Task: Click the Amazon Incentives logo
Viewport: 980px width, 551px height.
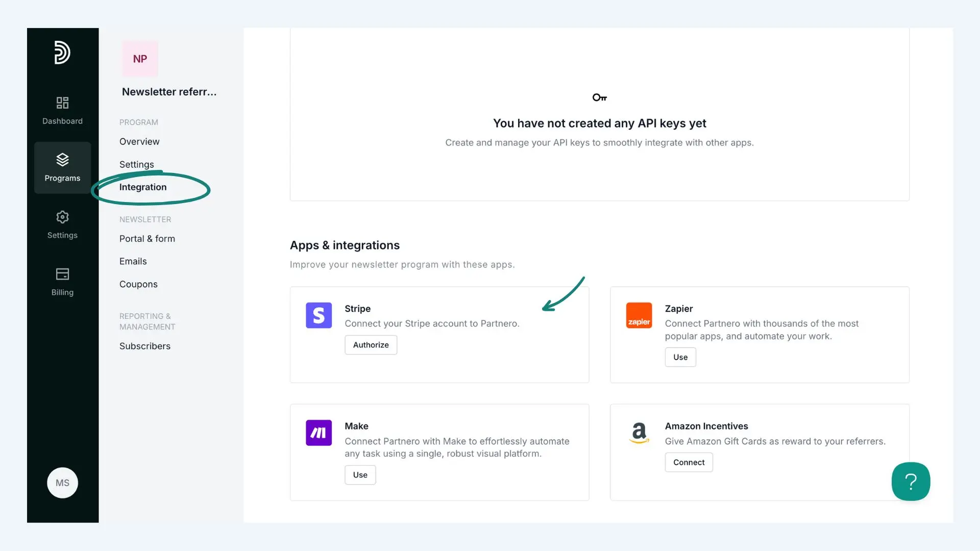Action: (639, 433)
